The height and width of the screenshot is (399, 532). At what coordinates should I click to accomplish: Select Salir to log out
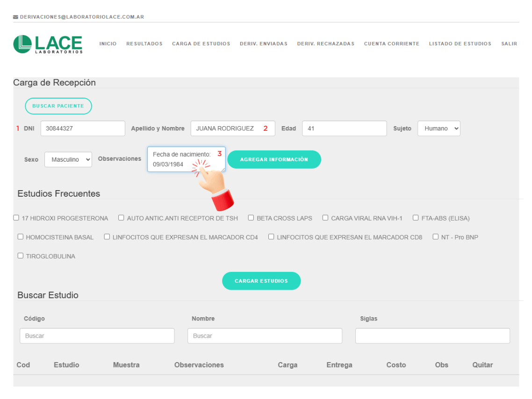click(509, 44)
